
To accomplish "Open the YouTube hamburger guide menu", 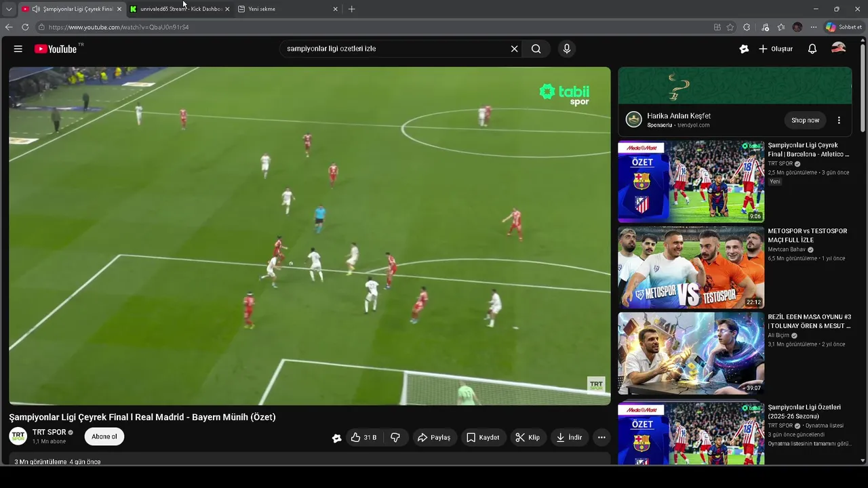I will [18, 49].
